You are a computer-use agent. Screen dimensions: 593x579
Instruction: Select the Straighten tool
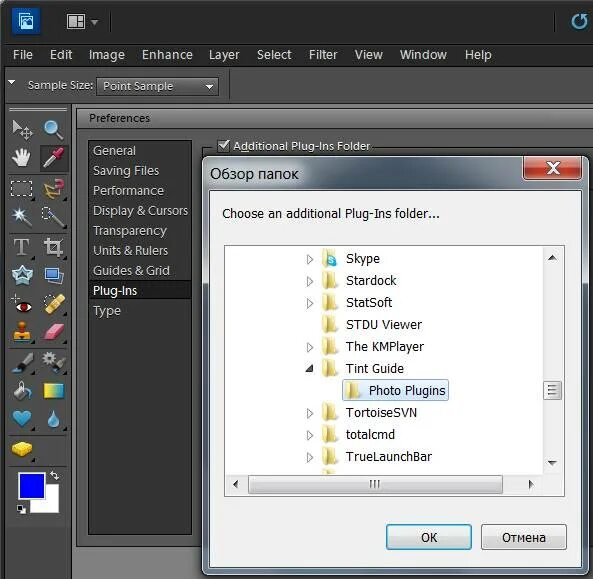pyautogui.click(x=54, y=275)
